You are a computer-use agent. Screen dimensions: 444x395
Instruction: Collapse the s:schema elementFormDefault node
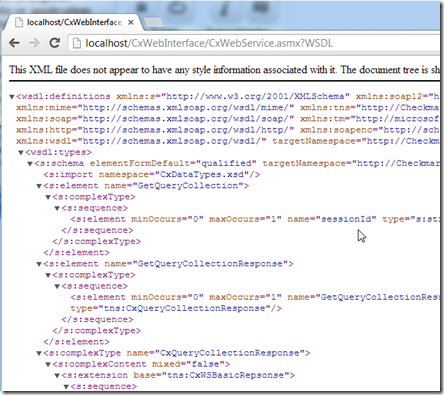point(30,164)
